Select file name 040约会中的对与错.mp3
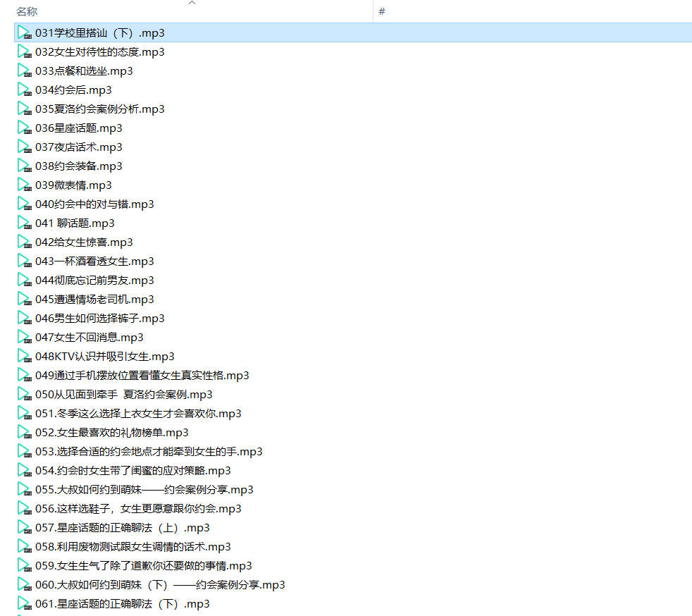The image size is (692, 616). coord(94,204)
